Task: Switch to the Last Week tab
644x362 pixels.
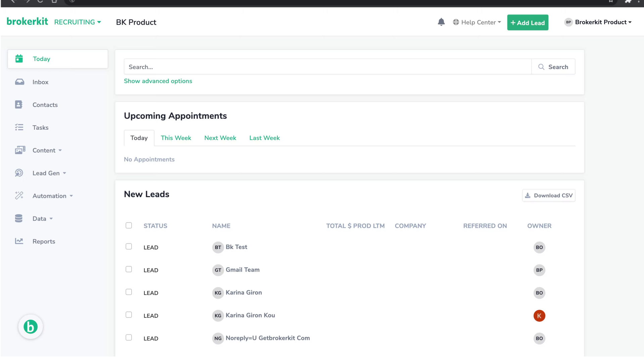Action: tap(264, 138)
